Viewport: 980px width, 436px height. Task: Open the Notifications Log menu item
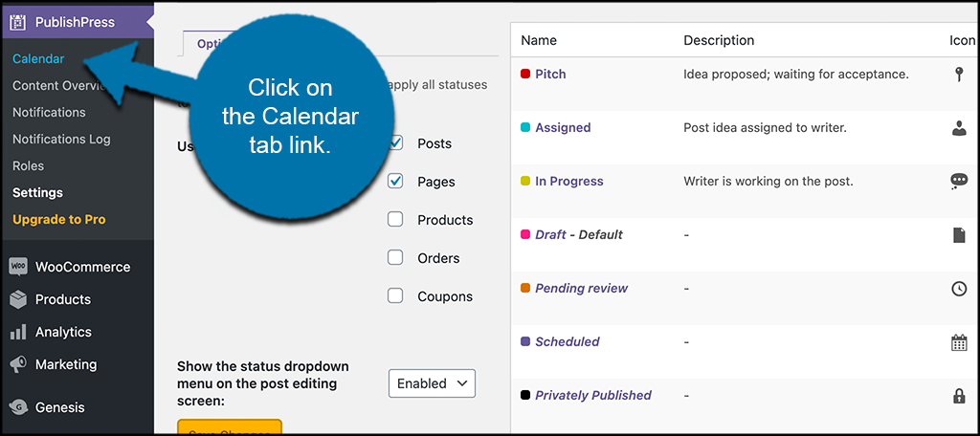tap(61, 140)
